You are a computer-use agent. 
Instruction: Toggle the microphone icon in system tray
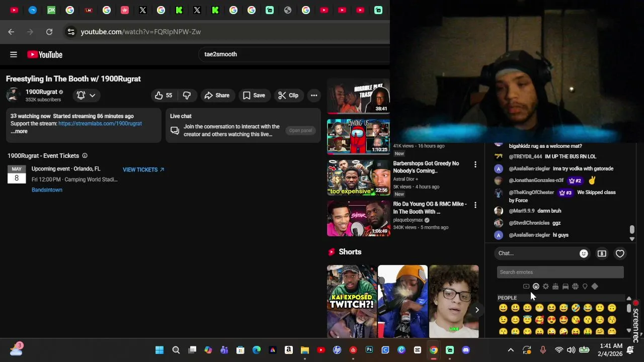click(543, 350)
